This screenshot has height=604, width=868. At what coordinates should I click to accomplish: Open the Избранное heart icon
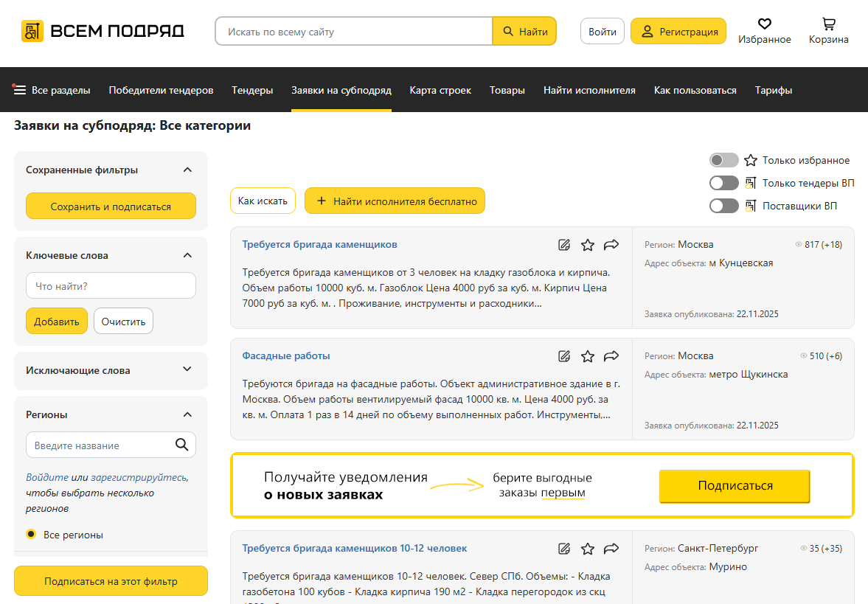[x=764, y=24]
